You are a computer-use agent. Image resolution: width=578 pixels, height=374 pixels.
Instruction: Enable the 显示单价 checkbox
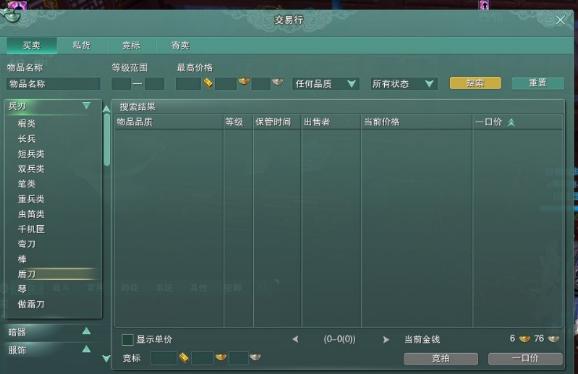pyautogui.click(x=128, y=339)
